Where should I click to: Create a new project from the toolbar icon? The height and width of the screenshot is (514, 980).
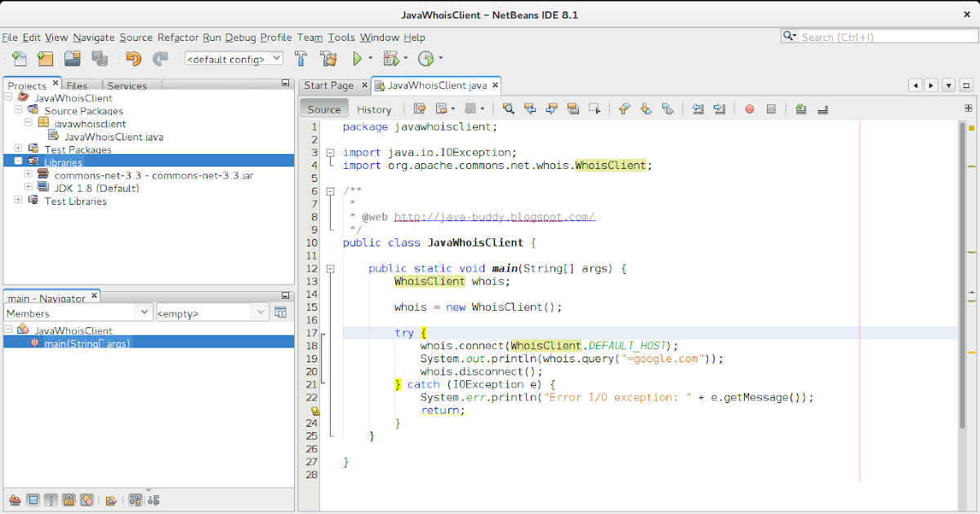pyautogui.click(x=43, y=58)
